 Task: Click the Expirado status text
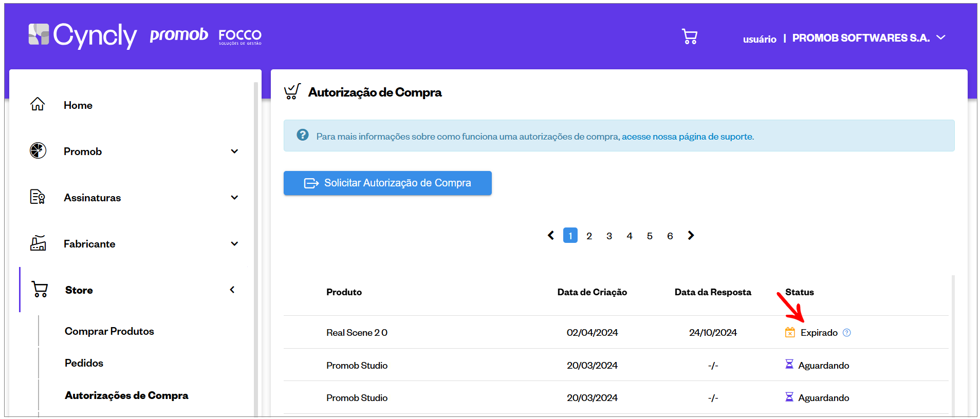819,333
